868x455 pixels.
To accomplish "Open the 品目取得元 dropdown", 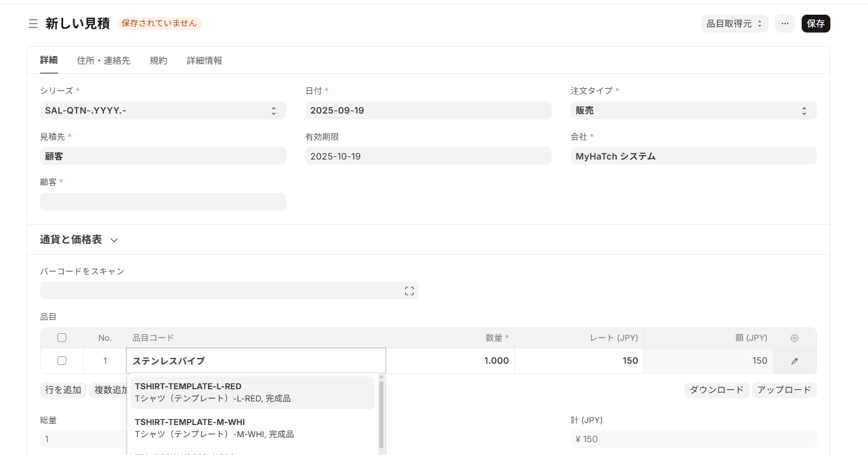I will (735, 23).
